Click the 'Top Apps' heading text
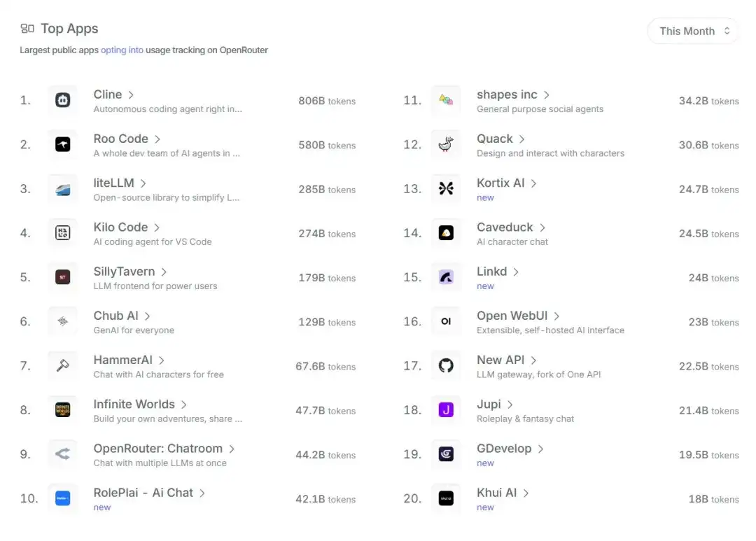 click(x=69, y=29)
